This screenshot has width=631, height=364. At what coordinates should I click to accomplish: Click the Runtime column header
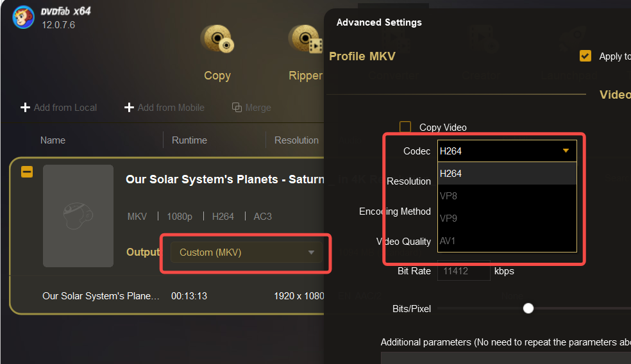point(189,140)
